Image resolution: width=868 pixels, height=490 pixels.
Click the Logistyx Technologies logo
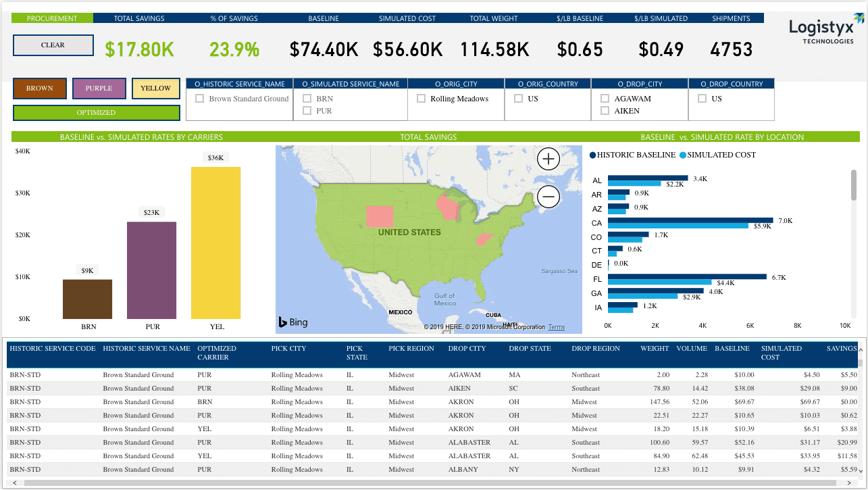[825, 32]
